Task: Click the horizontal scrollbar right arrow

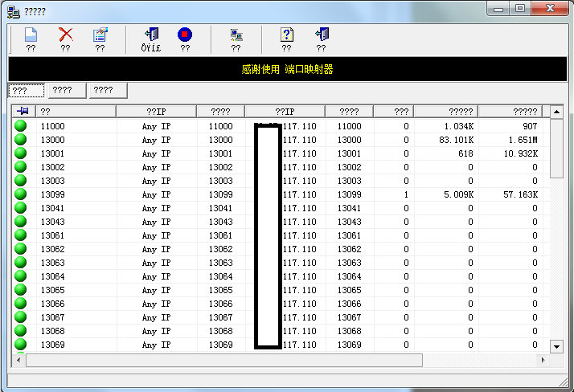Action: [543, 360]
